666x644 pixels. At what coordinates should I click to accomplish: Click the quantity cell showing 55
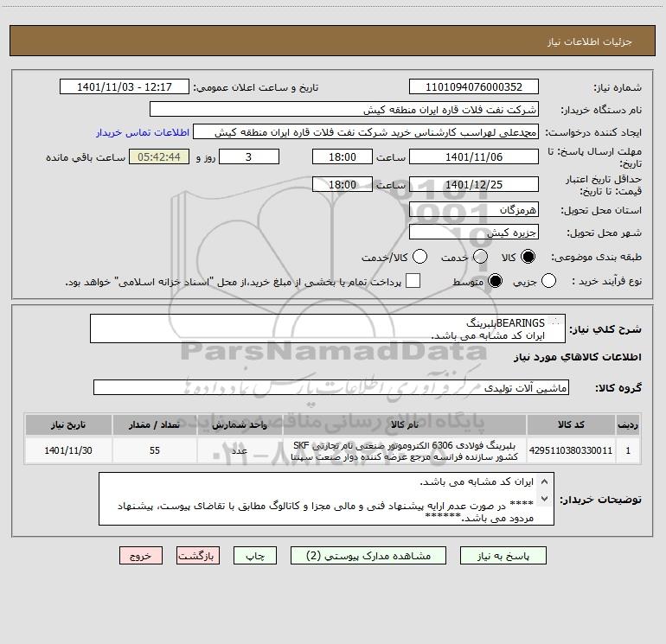point(155,451)
